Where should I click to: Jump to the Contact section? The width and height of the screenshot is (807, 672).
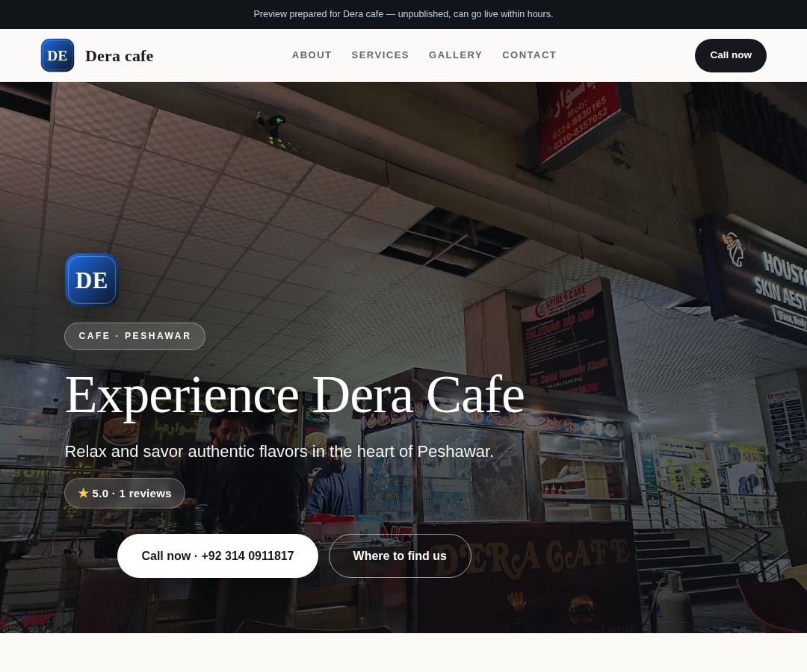(529, 55)
